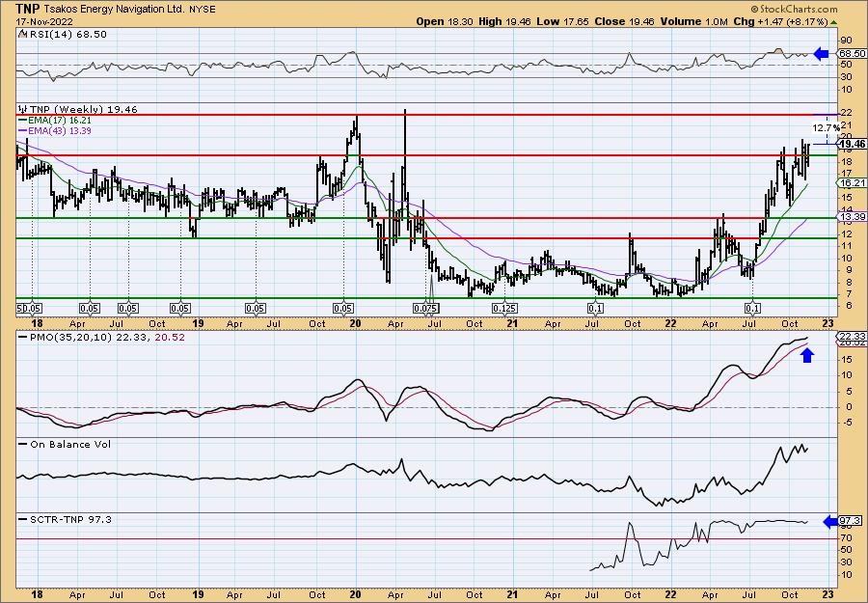Click the 16.21 EMA tag on right axis
This screenshot has height=603, width=868.
coord(853,182)
